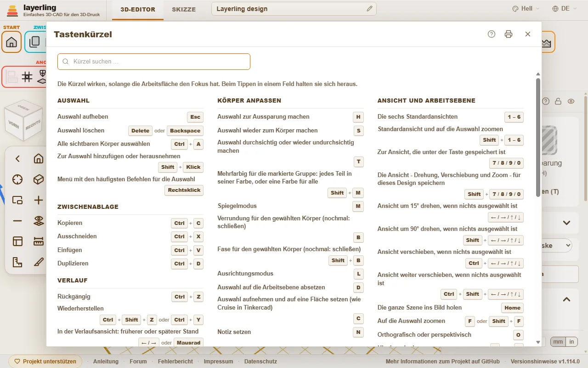
Task: Open the Versionshinweise v1.114.0 link
Action: click(x=545, y=362)
